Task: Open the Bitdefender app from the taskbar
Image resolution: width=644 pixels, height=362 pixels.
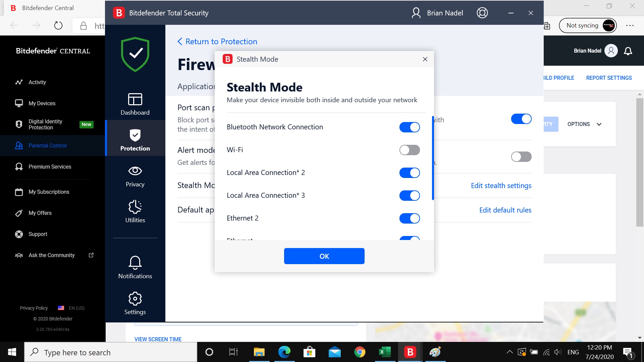Action: 410,352
